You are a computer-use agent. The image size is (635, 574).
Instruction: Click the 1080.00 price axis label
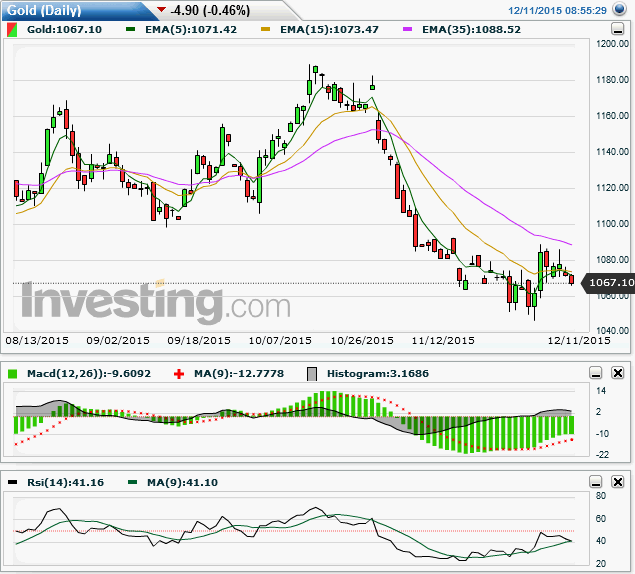coord(612,260)
